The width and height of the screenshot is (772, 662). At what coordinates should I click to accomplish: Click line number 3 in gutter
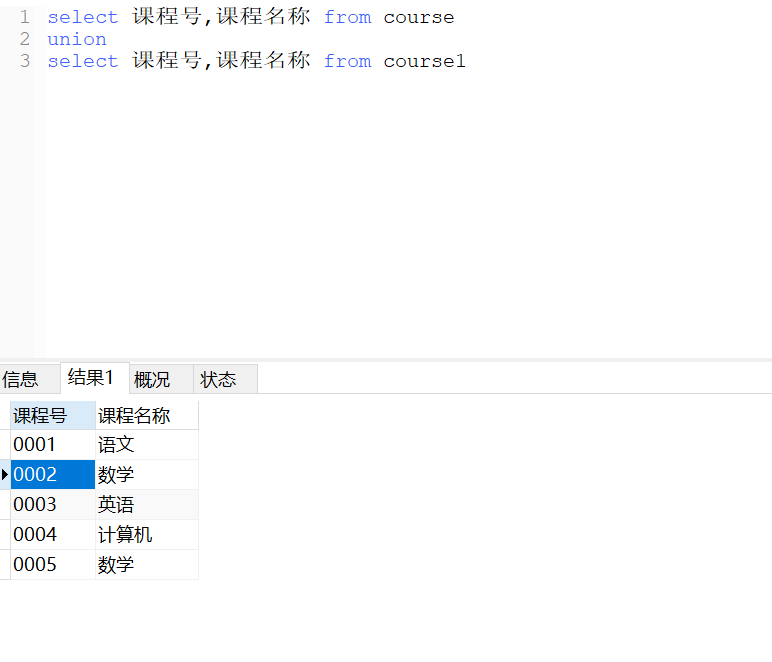(x=25, y=61)
